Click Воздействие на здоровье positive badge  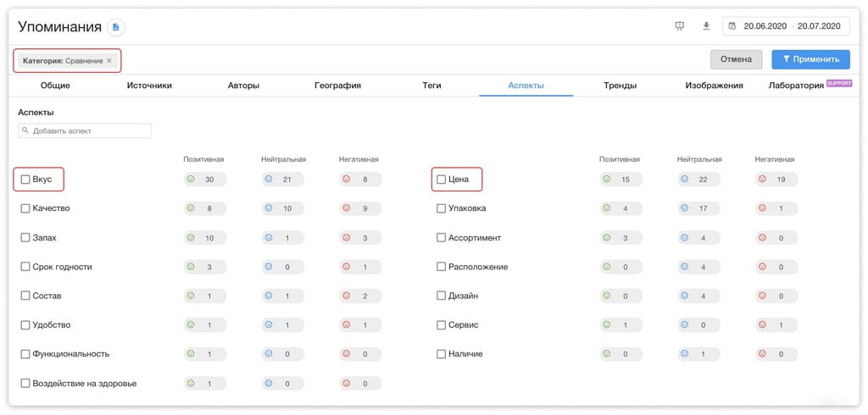pos(205,383)
